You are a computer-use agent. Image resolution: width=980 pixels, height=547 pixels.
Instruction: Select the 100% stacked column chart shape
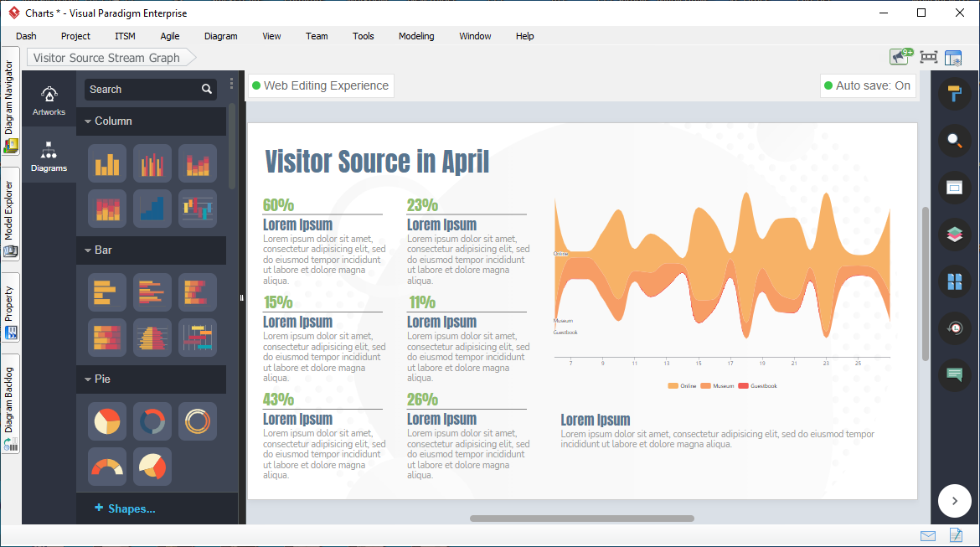tap(107, 209)
